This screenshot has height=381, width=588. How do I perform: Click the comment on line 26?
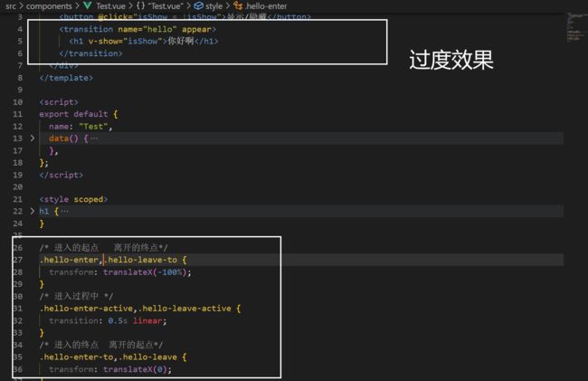point(103,247)
